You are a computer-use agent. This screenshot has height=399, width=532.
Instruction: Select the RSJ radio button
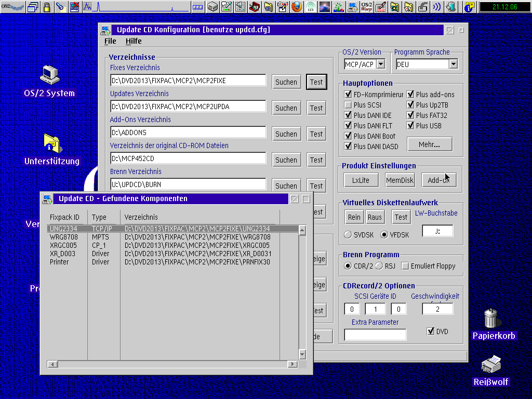coord(379,266)
